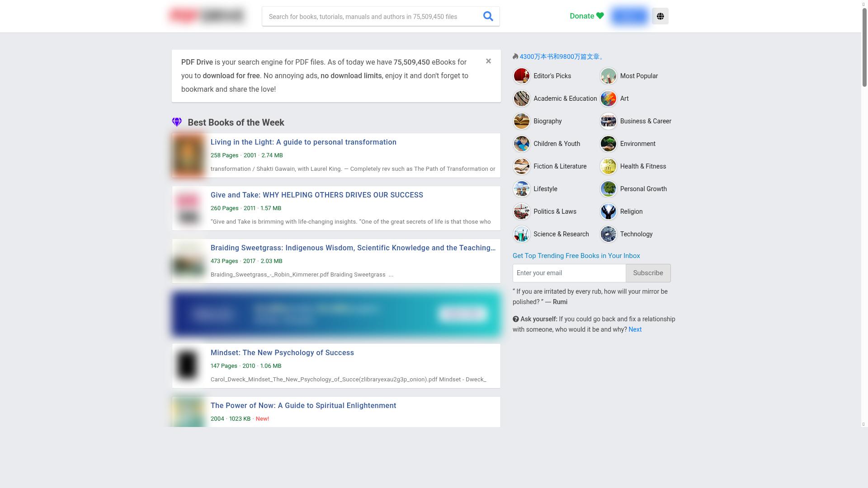The image size is (868, 488).
Task: Click Next for another question
Action: 635,329
